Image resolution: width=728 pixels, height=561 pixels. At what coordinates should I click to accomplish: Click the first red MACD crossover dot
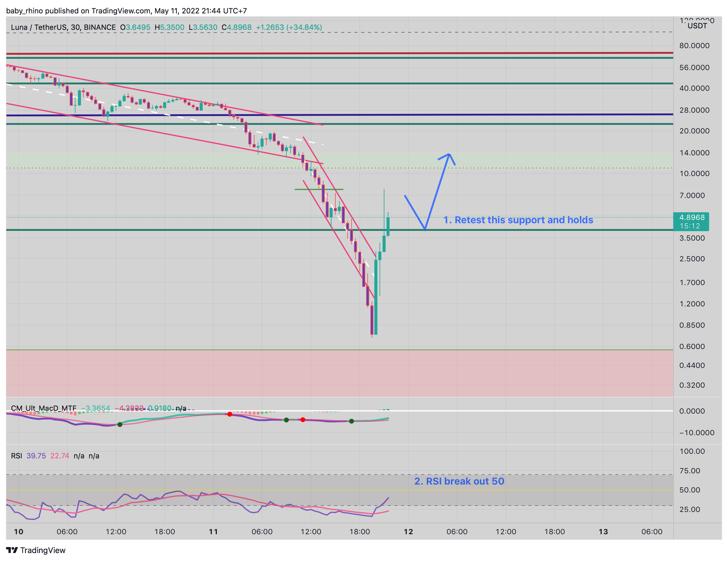point(230,414)
